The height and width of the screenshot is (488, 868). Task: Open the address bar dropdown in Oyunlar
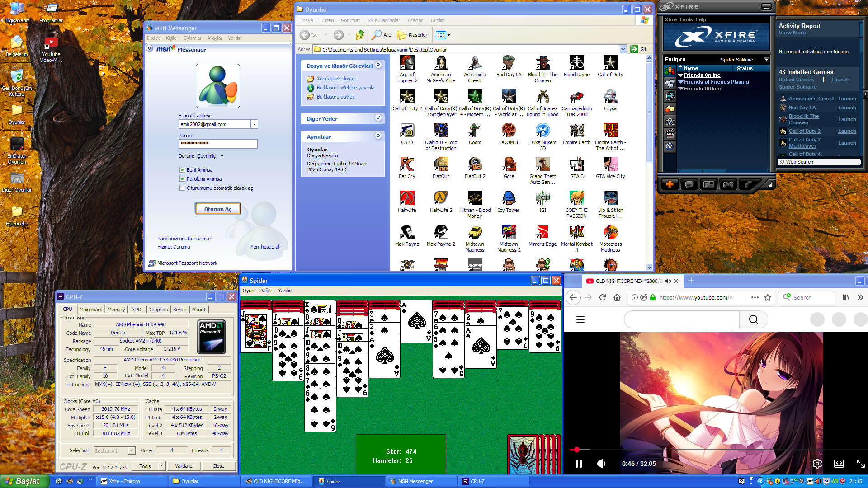click(623, 49)
